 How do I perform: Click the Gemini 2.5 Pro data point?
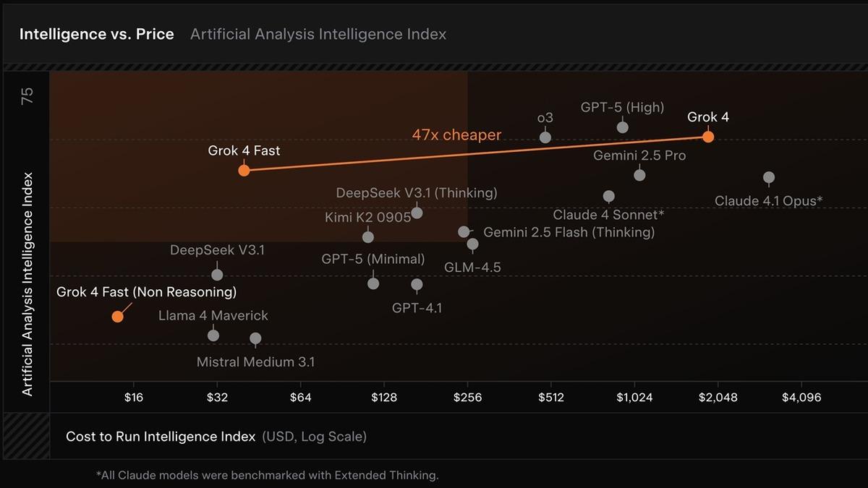click(x=639, y=175)
